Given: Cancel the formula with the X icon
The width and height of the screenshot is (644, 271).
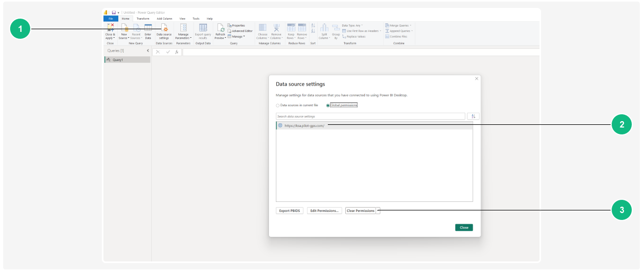Looking at the screenshot, I should point(158,52).
